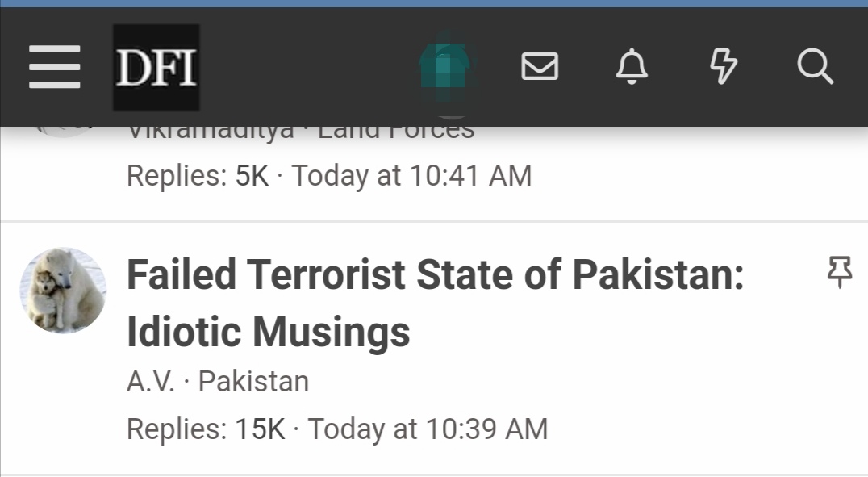Click the partially hidden avatar above polar bear
Screen dimensions: 868x477
click(x=63, y=132)
